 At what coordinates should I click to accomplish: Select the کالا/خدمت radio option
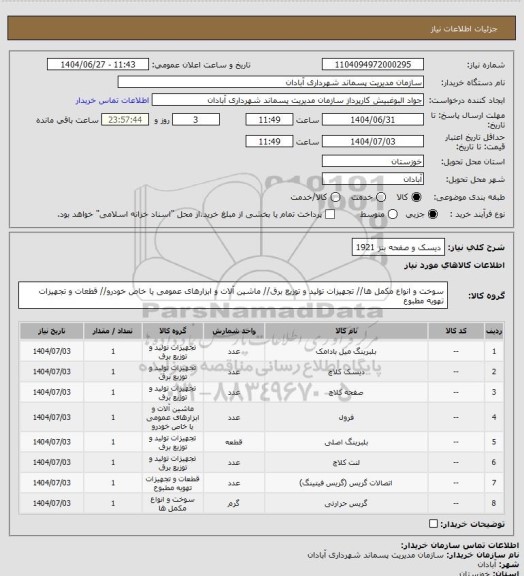point(335,197)
